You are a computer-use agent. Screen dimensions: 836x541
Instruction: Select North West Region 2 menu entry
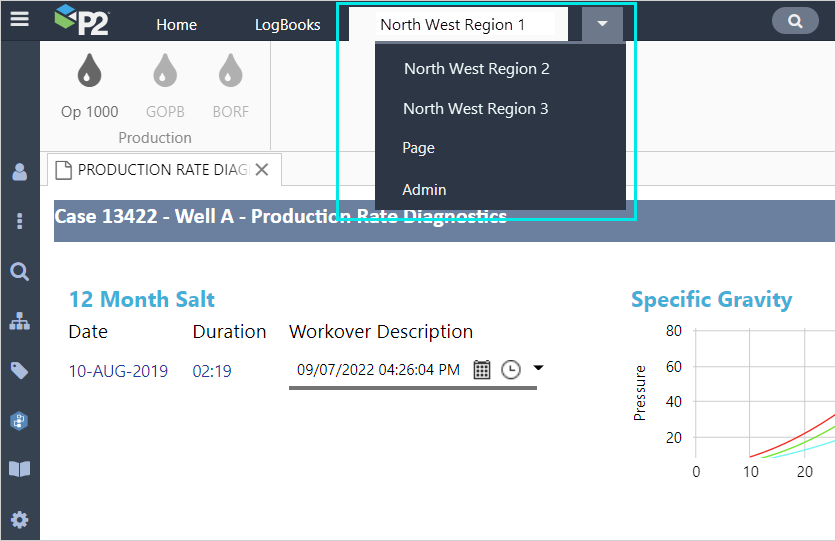[477, 69]
